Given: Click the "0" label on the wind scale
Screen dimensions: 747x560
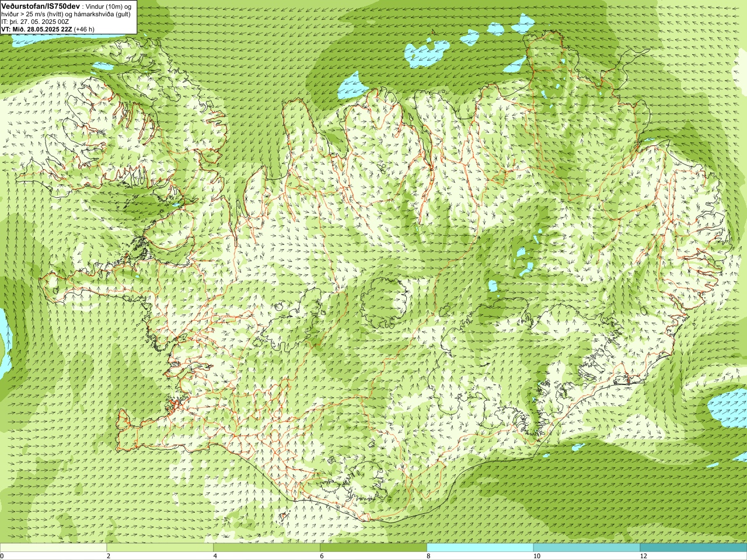Looking at the screenshot, I should tap(2, 556).
